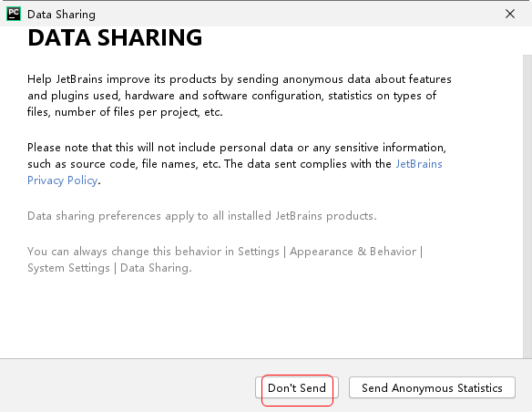
Task: Click the 'Help JetBrains improve its products' paragraph
Action: click(240, 96)
